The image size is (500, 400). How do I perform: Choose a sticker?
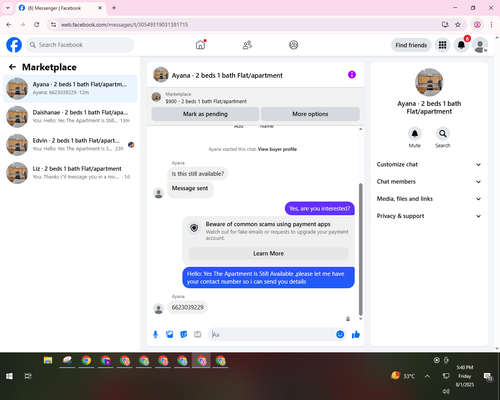click(x=184, y=334)
